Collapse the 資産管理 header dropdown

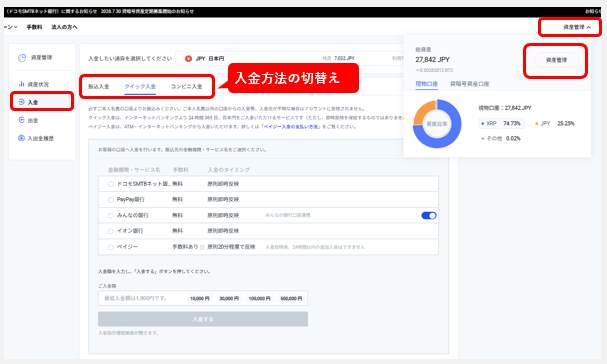[x=577, y=27]
